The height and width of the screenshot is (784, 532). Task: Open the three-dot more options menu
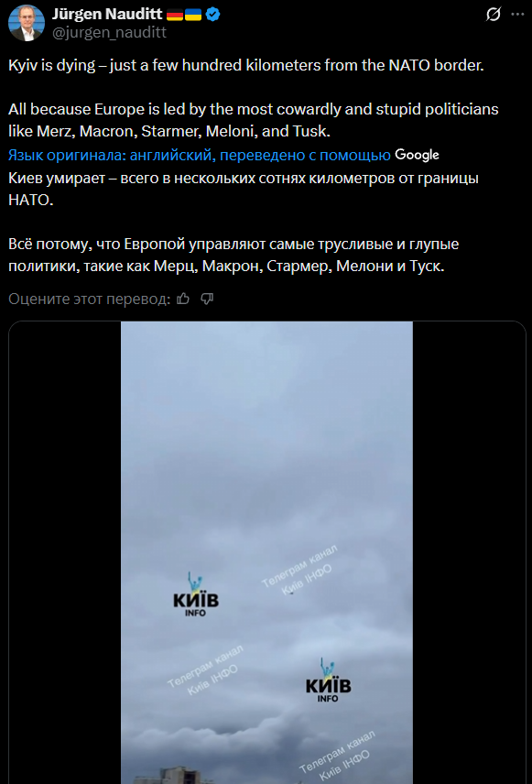click(517, 15)
